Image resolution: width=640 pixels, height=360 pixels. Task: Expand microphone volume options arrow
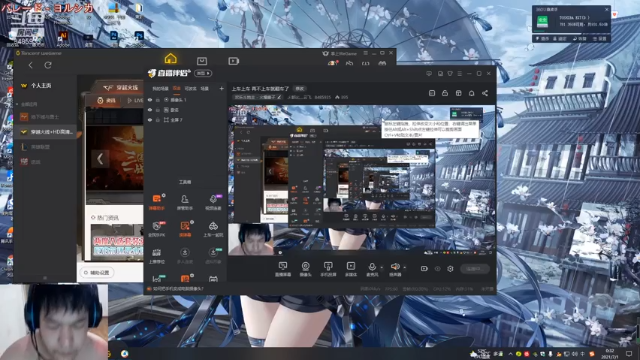click(x=382, y=268)
